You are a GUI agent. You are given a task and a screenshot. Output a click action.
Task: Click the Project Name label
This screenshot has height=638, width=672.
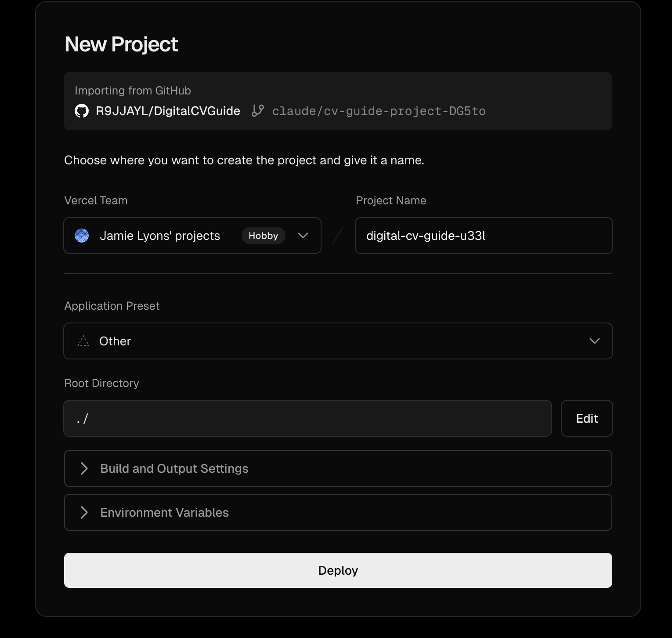click(x=391, y=200)
